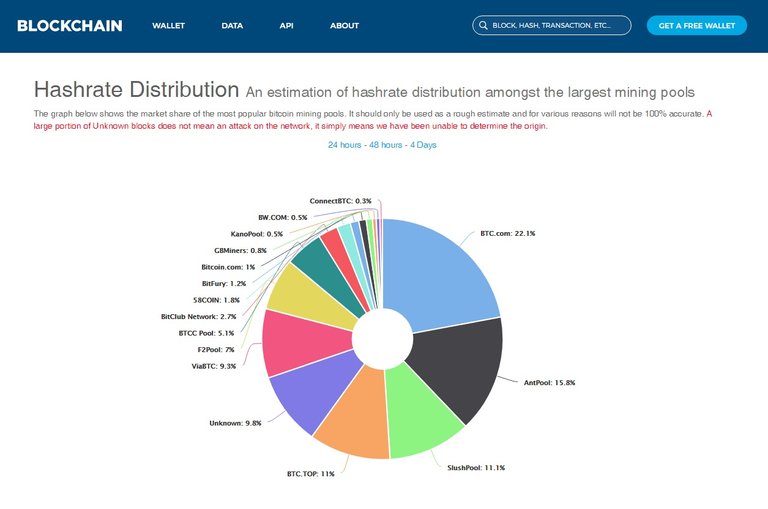Click the 'Unknown: 9.8%' label
Viewport: 768px width, 509px height.
(x=235, y=423)
